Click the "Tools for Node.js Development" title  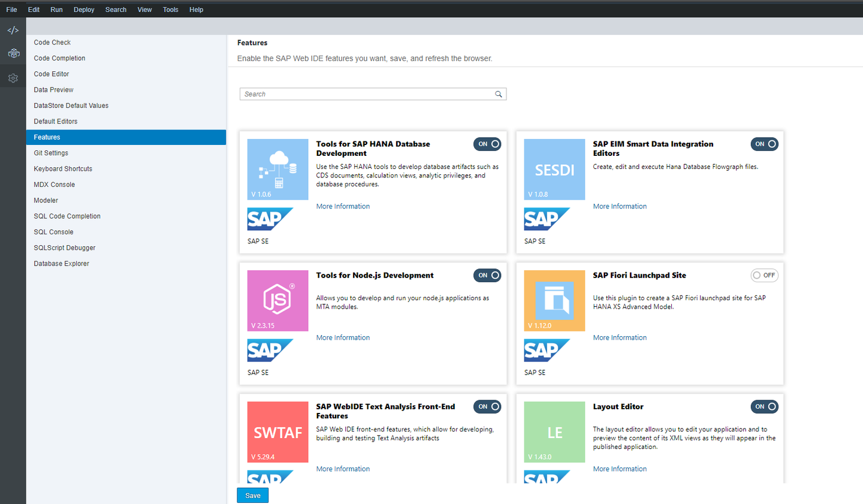click(375, 275)
